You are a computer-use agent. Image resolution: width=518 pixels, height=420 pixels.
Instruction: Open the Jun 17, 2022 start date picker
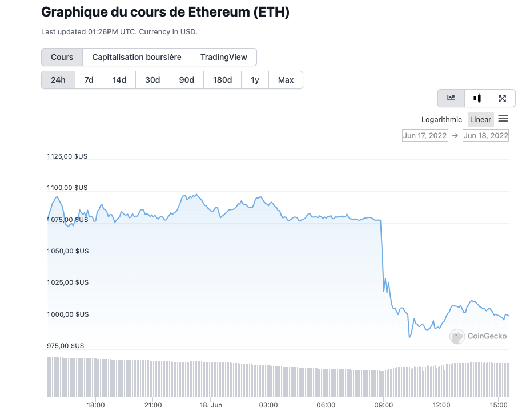[x=425, y=135]
